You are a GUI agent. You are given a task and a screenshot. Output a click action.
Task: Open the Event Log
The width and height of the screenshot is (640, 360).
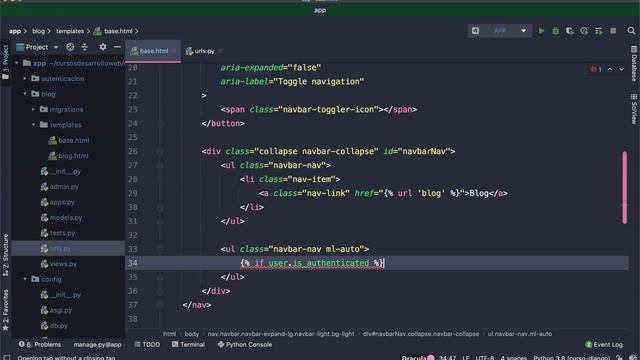tap(604, 344)
